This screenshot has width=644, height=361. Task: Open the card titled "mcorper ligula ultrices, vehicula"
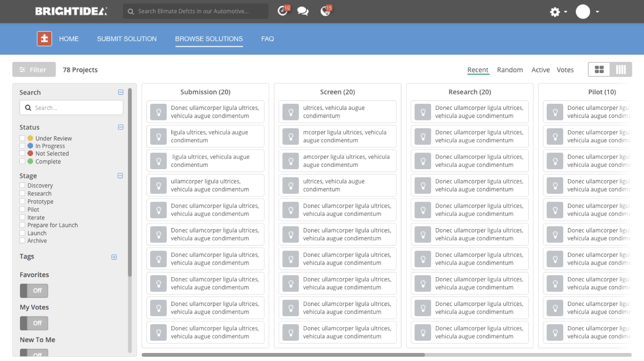[338, 136]
